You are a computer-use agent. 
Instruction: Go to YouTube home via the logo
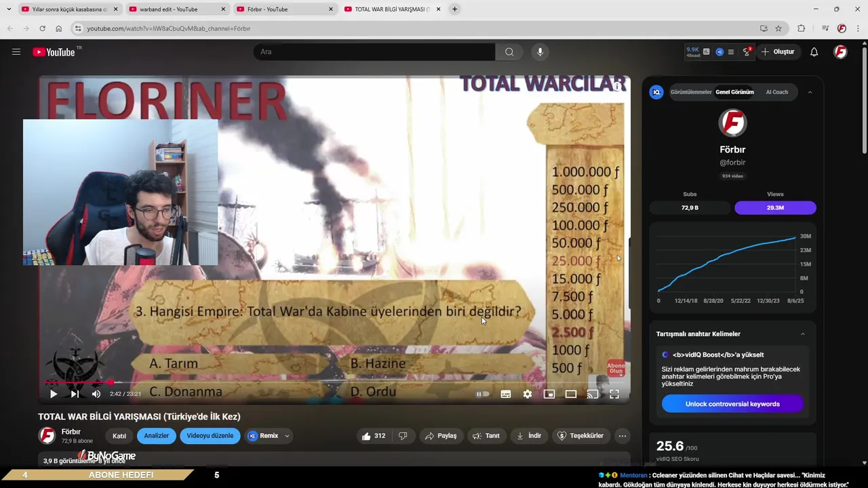(54, 52)
